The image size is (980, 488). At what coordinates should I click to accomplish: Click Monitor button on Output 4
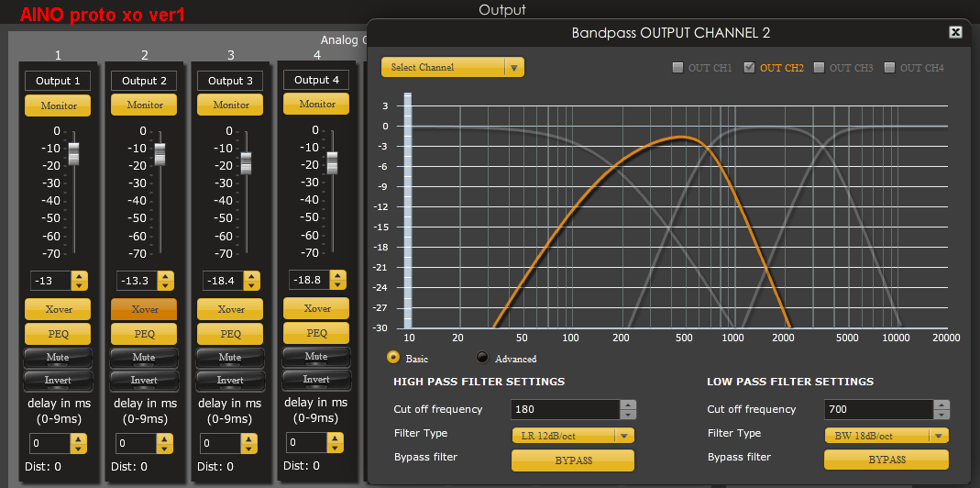pos(316,104)
